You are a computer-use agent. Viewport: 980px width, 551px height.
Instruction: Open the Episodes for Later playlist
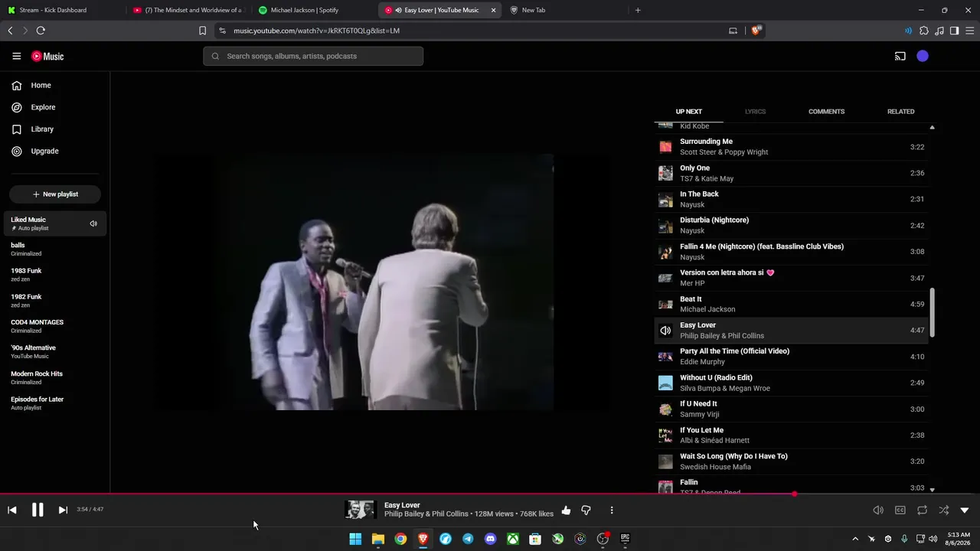(x=55, y=403)
